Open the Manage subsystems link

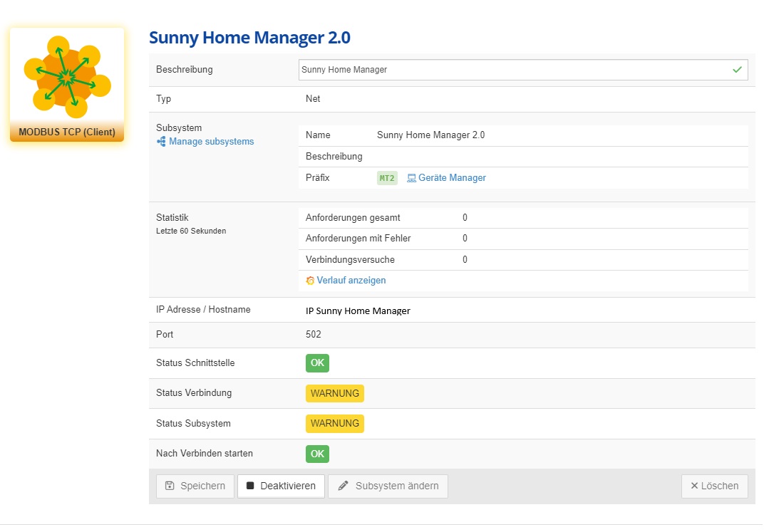pos(212,142)
